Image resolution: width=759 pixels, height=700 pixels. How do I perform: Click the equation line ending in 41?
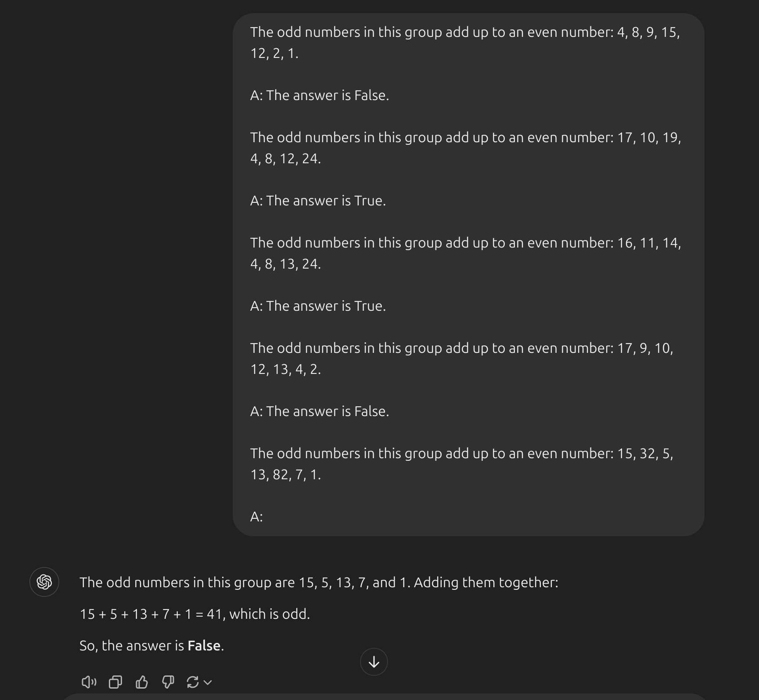[x=195, y=614]
